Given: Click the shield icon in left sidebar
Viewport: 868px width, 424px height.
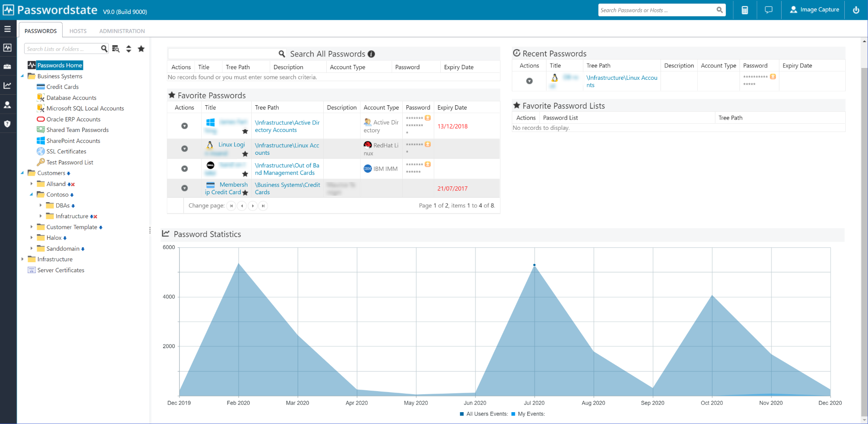Looking at the screenshot, I should click(x=7, y=124).
